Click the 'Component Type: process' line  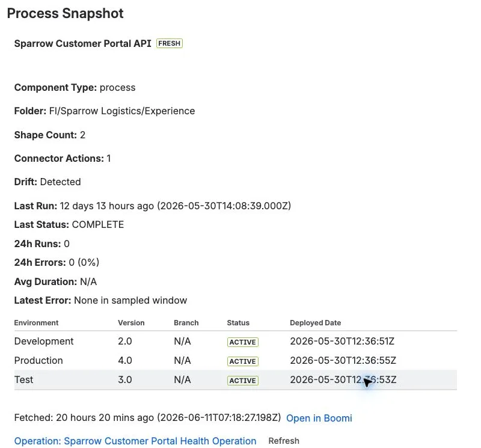coord(75,87)
